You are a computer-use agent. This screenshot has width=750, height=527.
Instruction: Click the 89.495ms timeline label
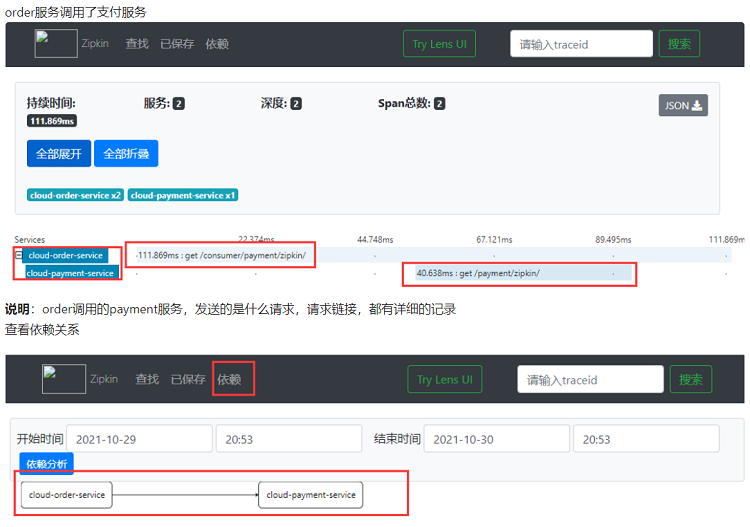point(613,240)
